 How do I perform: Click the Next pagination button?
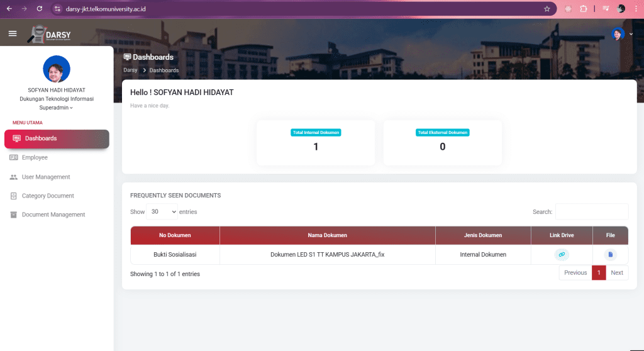pos(617,273)
